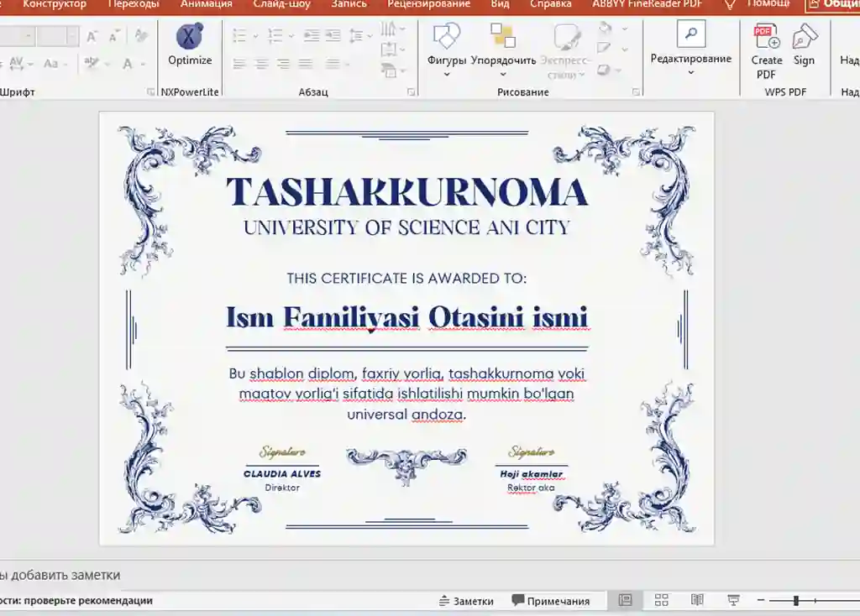Click the Общий доступ share button
The width and height of the screenshot is (860, 616).
(x=832, y=4)
